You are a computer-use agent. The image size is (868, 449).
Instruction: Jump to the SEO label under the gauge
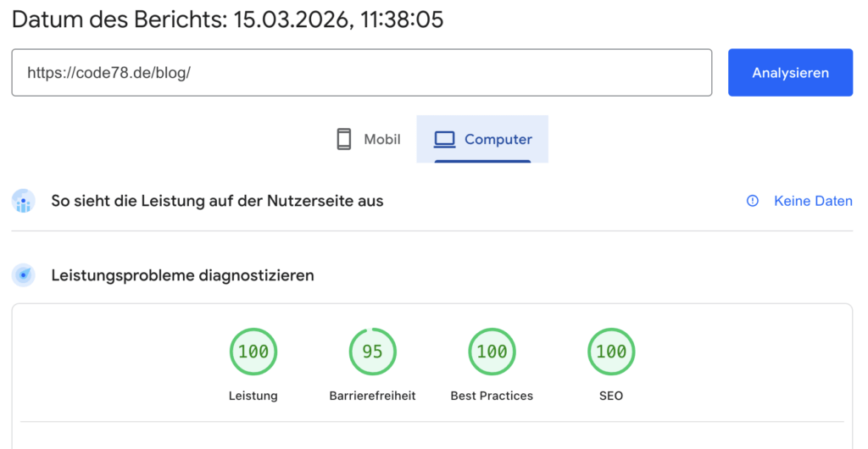pyautogui.click(x=611, y=396)
